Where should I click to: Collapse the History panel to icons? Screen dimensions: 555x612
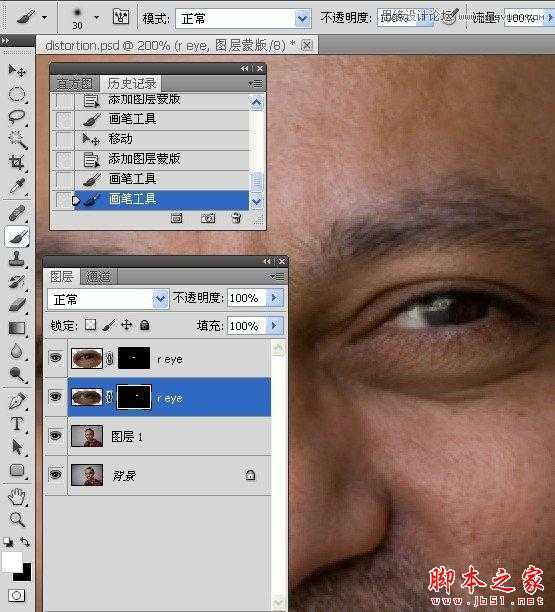click(244, 69)
